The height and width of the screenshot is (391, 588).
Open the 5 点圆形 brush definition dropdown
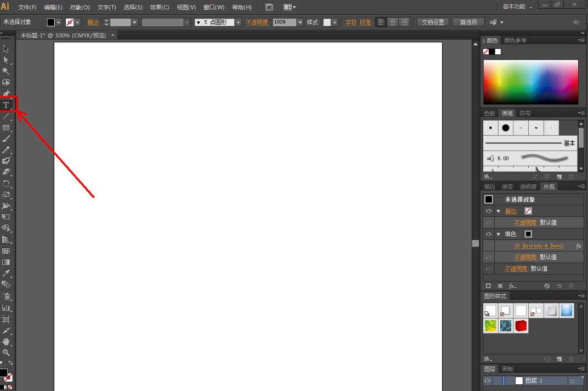(238, 23)
